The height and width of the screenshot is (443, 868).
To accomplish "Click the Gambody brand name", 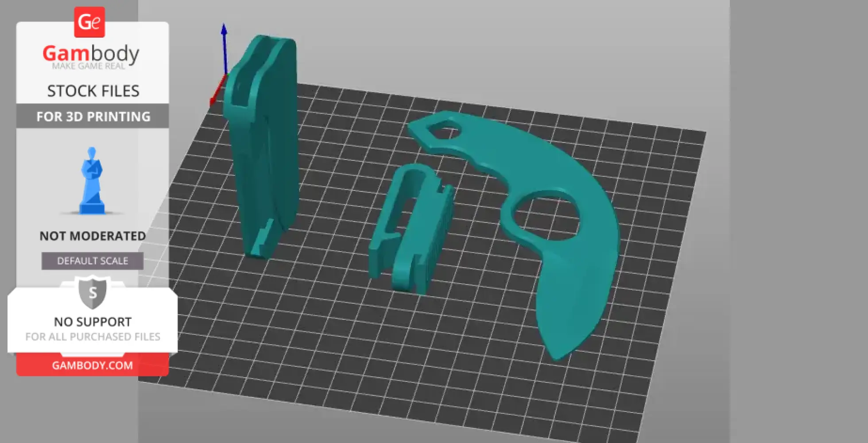I will pos(91,54).
